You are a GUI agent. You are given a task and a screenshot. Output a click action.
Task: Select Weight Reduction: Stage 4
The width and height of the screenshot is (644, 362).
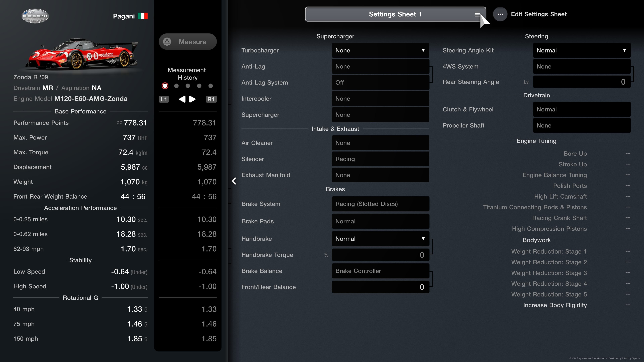tap(549, 284)
